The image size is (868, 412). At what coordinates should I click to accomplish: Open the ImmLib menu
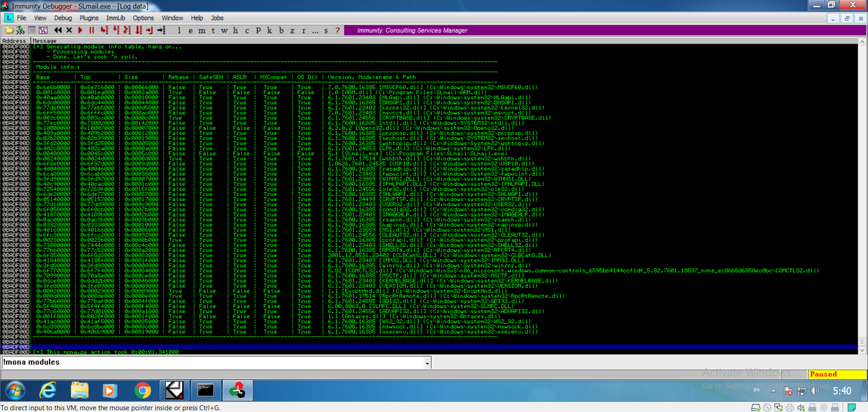116,18
